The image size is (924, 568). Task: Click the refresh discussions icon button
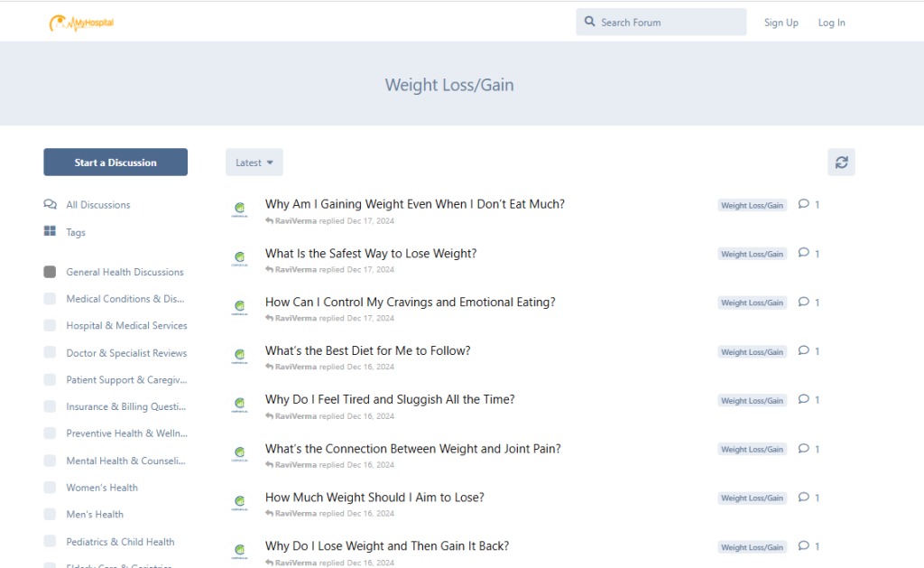coord(841,163)
